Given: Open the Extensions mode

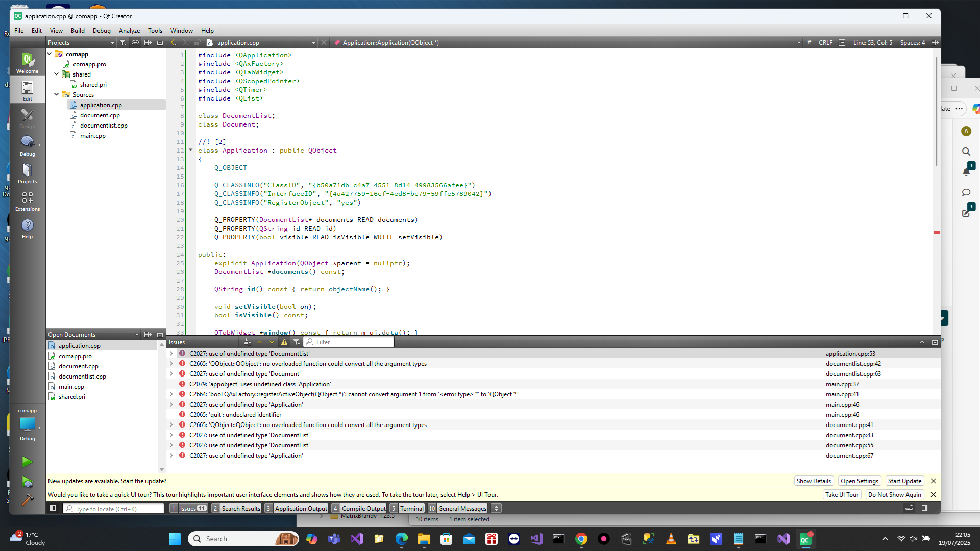Looking at the screenshot, I should click(x=28, y=201).
